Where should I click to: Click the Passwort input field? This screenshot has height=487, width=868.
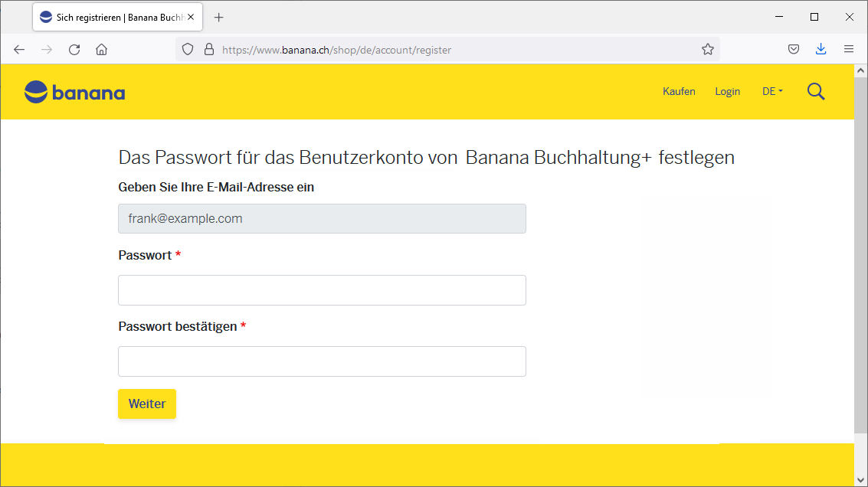click(322, 289)
